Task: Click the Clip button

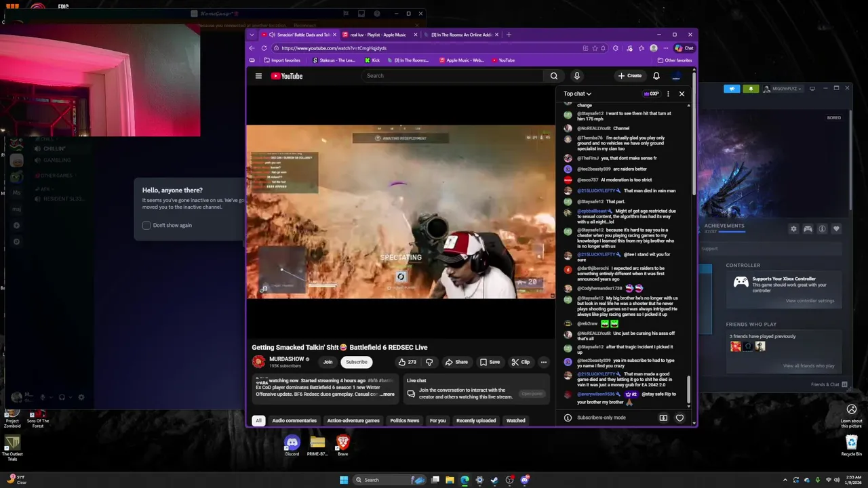Action: [x=520, y=362]
